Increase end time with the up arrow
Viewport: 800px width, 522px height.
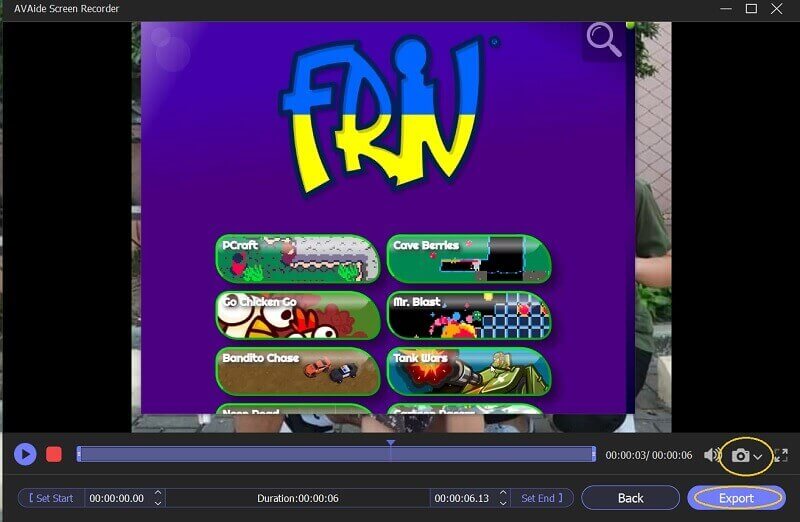coord(503,493)
